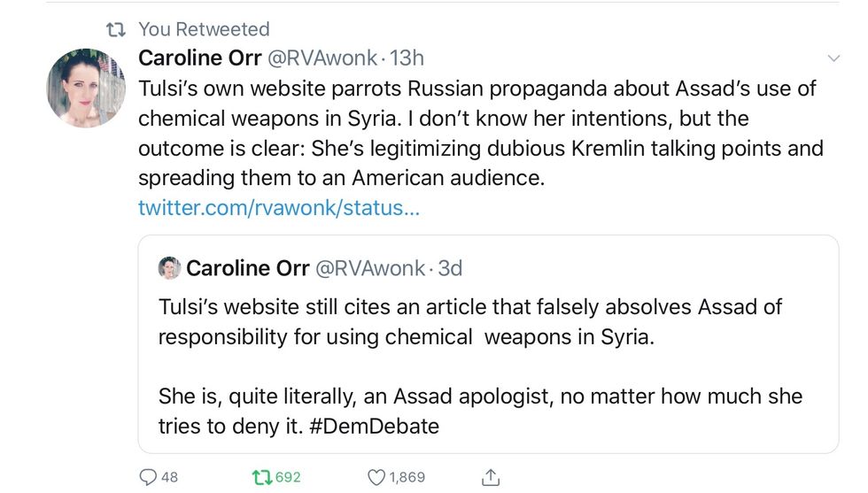Open the tweet options chevron menu
Image resolution: width=868 pixels, height=493 pixels.
point(833,58)
